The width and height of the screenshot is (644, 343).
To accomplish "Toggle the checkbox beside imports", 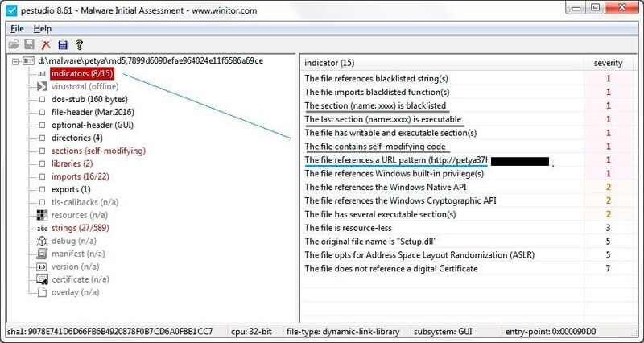I will [x=42, y=176].
